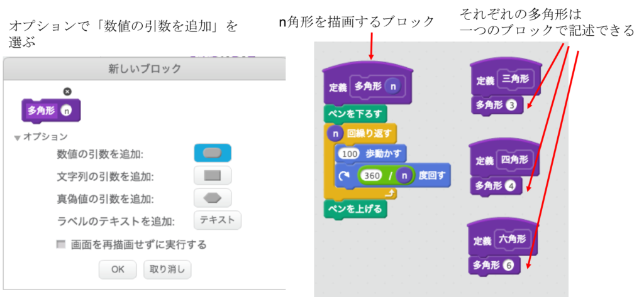
Task: Select the ペンを上げる block
Action: point(356,209)
